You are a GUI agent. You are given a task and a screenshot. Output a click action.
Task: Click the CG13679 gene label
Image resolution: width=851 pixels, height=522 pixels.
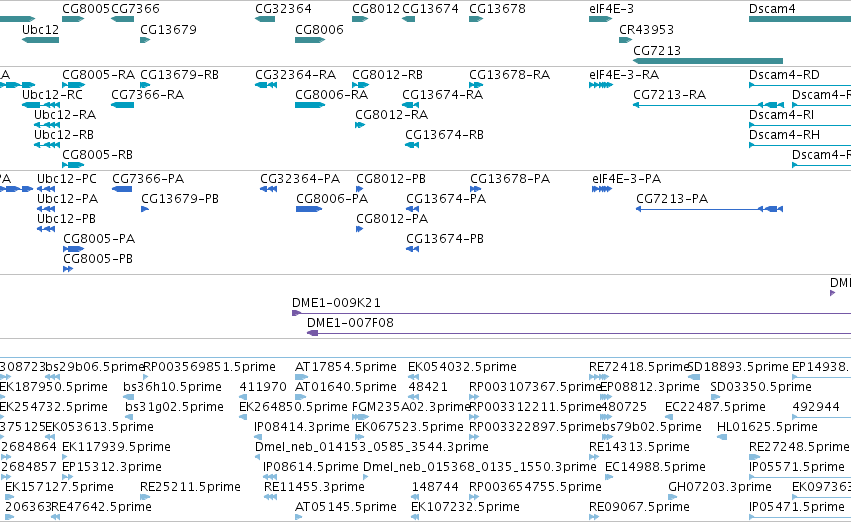pos(168,29)
